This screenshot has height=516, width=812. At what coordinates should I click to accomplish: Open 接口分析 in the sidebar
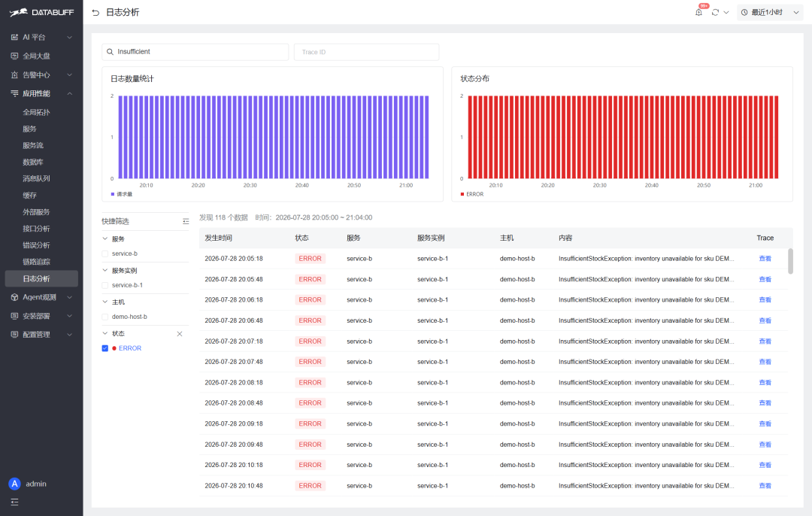click(36, 229)
